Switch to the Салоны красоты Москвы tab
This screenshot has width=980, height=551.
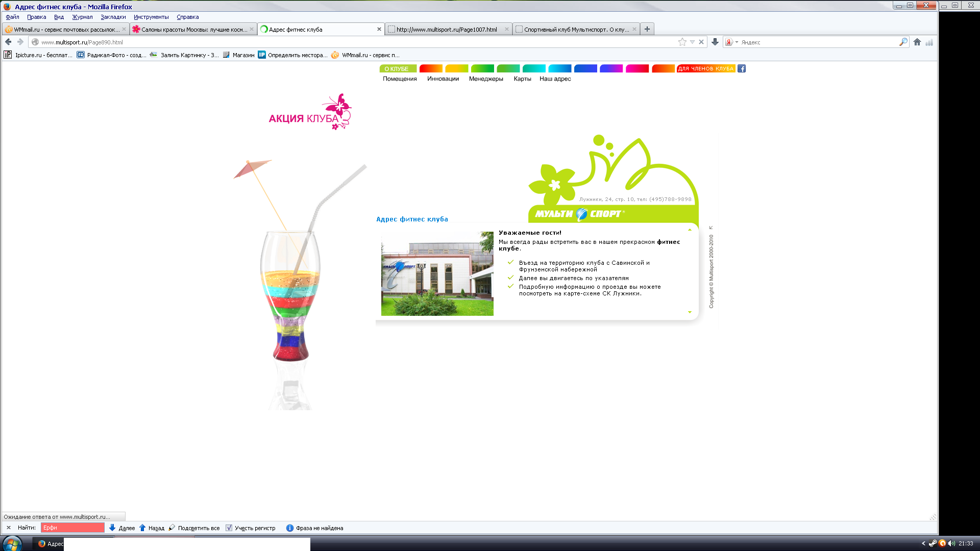coord(193,29)
